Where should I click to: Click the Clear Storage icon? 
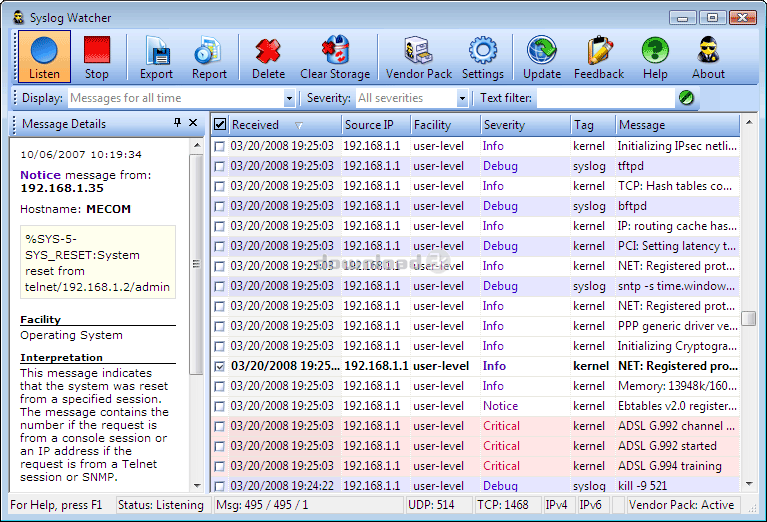pyautogui.click(x=335, y=56)
